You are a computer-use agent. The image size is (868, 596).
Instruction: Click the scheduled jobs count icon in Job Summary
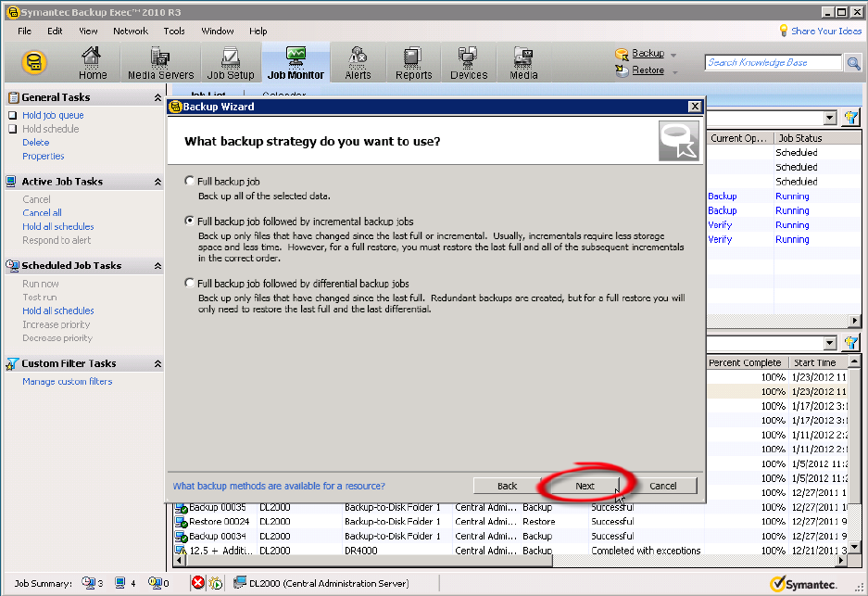tap(89, 583)
